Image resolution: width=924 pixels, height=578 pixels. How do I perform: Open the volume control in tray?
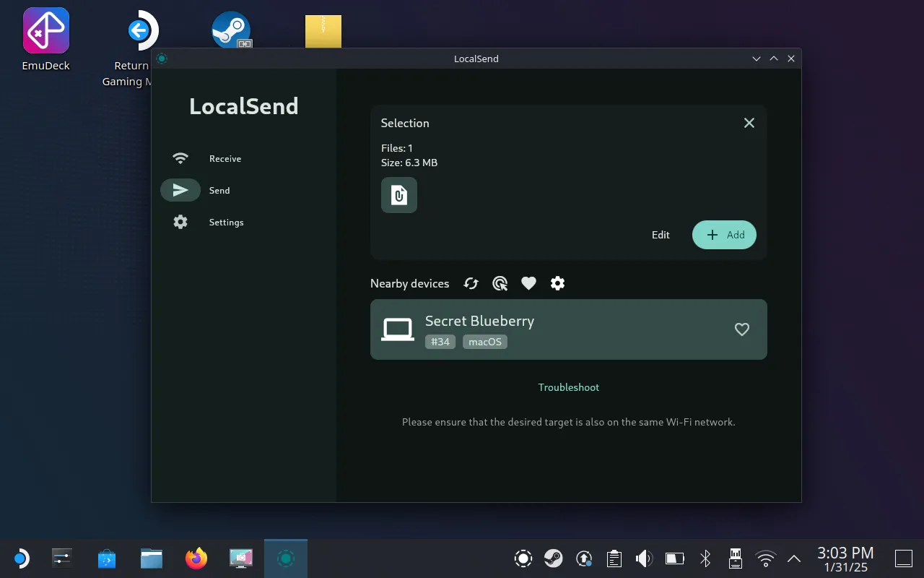[x=643, y=558]
